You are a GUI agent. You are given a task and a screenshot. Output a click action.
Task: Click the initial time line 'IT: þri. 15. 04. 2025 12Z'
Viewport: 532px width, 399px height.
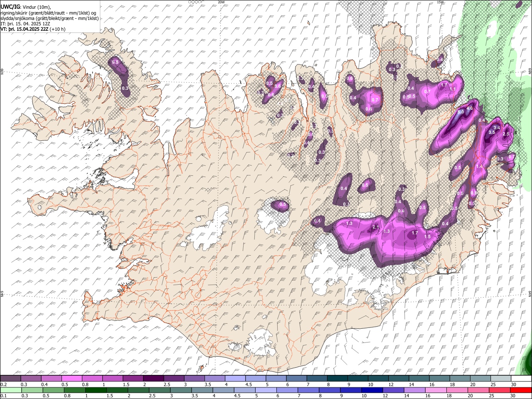pos(25,24)
